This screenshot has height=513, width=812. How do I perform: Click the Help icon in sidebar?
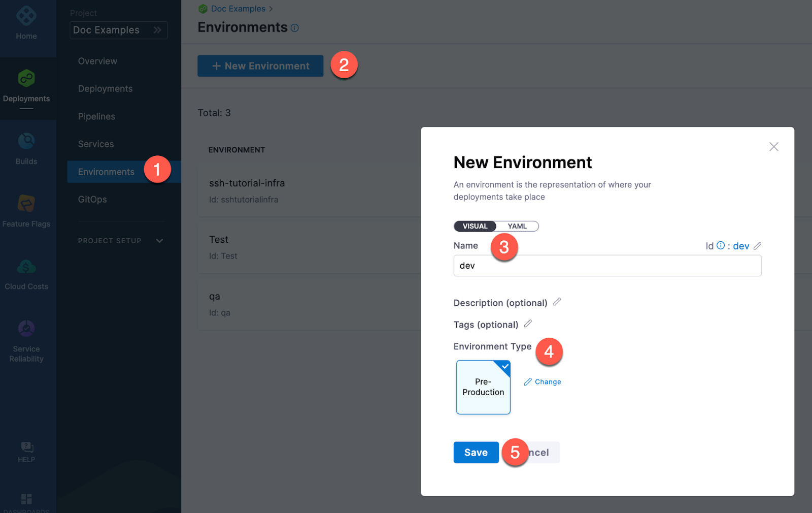(x=26, y=447)
